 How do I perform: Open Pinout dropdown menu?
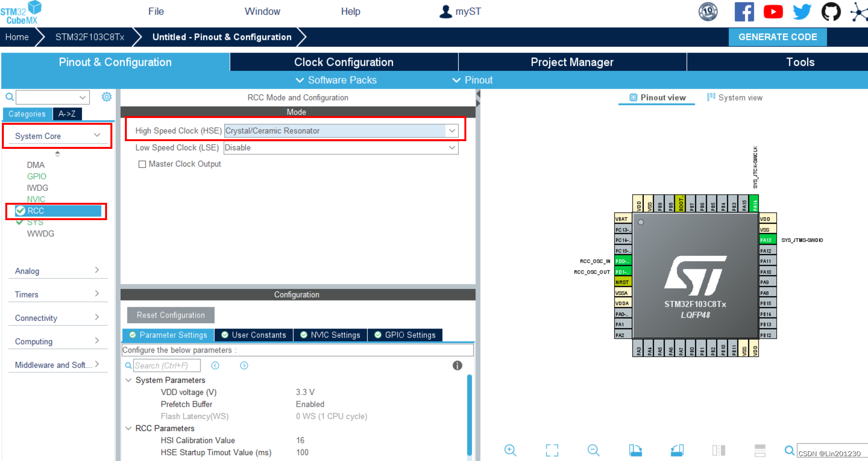point(473,80)
